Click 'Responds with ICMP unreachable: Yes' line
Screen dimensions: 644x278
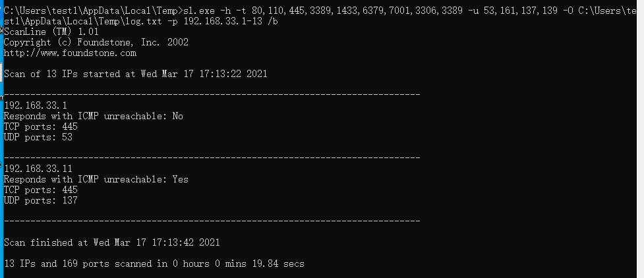[96, 179]
